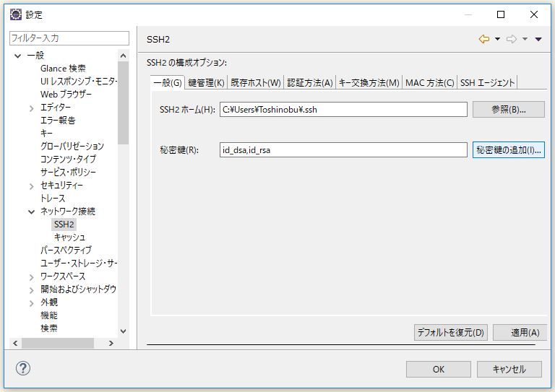Click the 秘密鍵の追加(I)... button
This screenshot has height=392, width=555.
coord(508,150)
